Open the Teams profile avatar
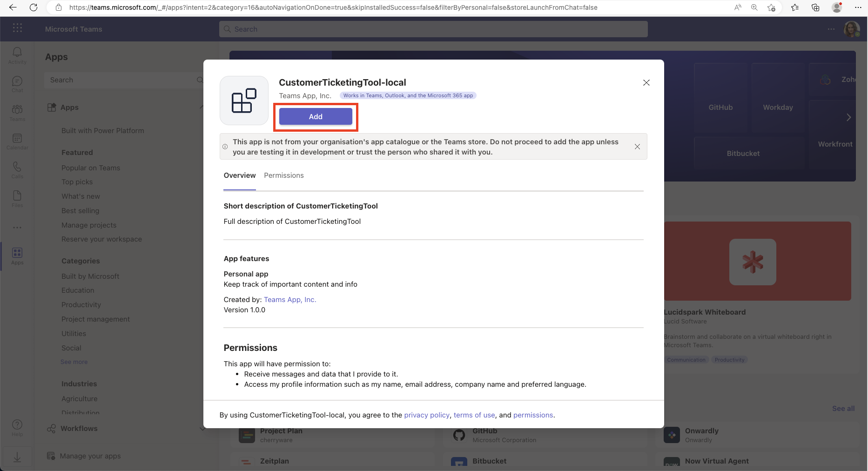868x471 pixels. 852,29
